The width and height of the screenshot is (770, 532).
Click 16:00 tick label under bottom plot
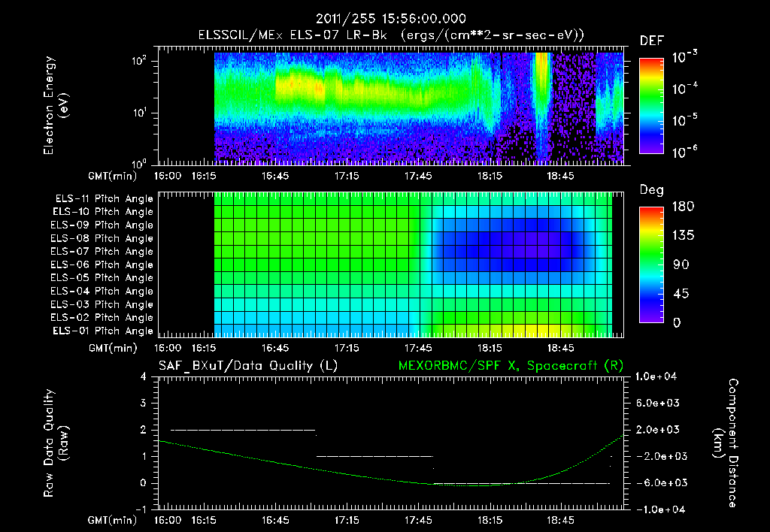click(x=168, y=520)
